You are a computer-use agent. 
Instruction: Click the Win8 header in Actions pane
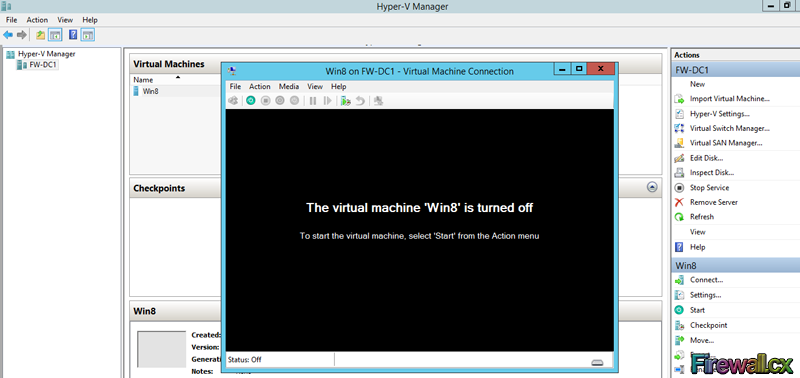[735, 266]
